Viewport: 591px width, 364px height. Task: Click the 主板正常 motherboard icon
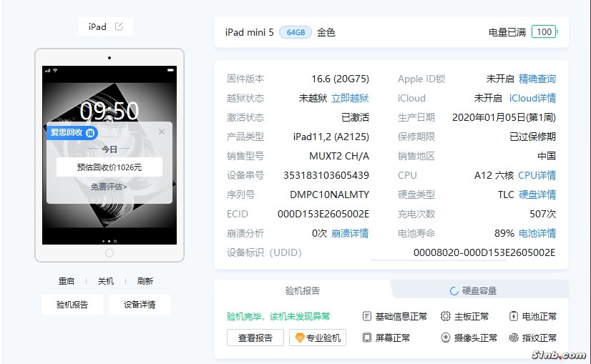click(x=445, y=316)
